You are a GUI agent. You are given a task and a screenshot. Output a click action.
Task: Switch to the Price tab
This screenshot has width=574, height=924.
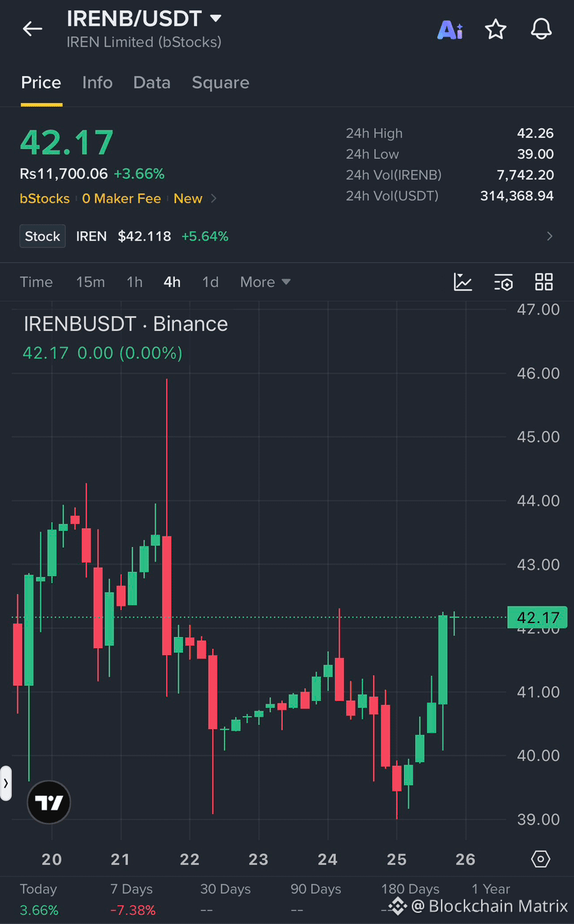[41, 82]
